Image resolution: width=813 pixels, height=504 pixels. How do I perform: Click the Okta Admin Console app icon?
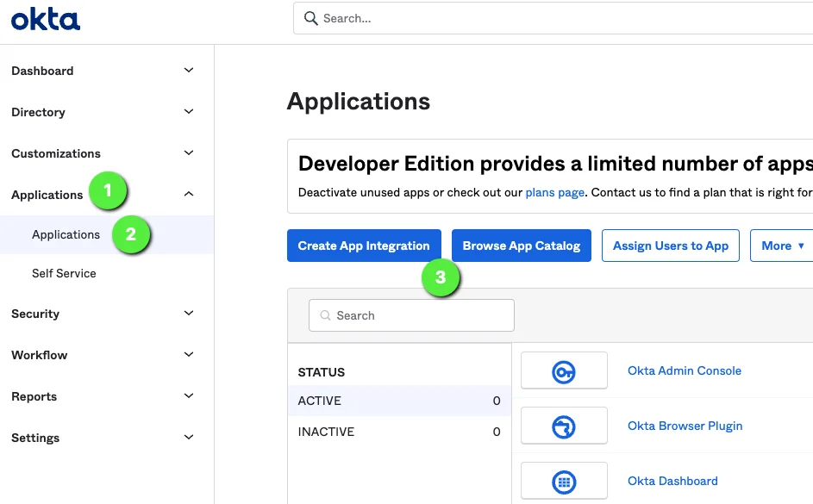click(564, 370)
